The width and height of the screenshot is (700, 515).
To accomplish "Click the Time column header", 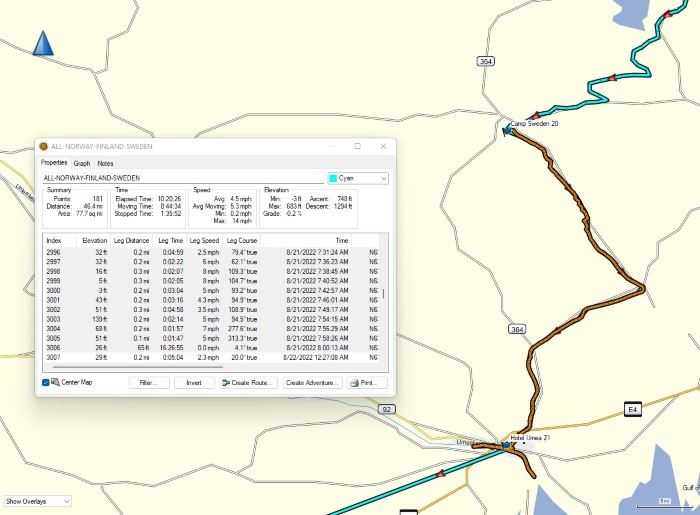I will [x=306, y=241].
